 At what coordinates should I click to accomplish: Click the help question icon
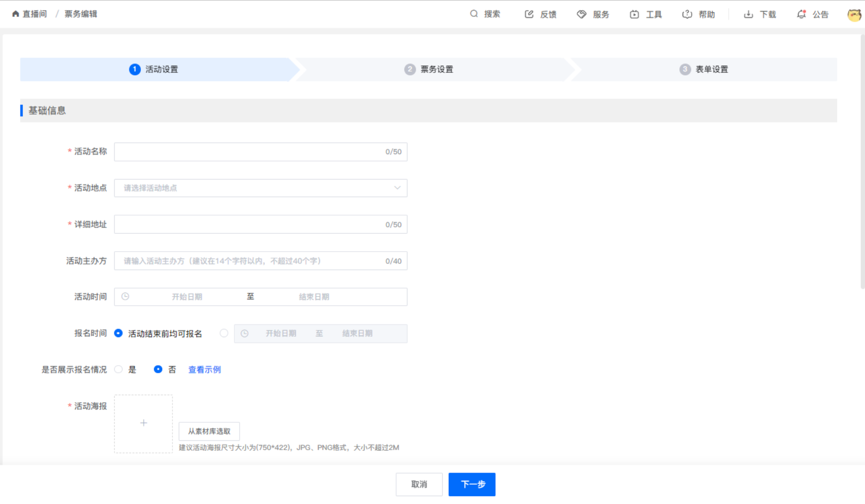[687, 14]
